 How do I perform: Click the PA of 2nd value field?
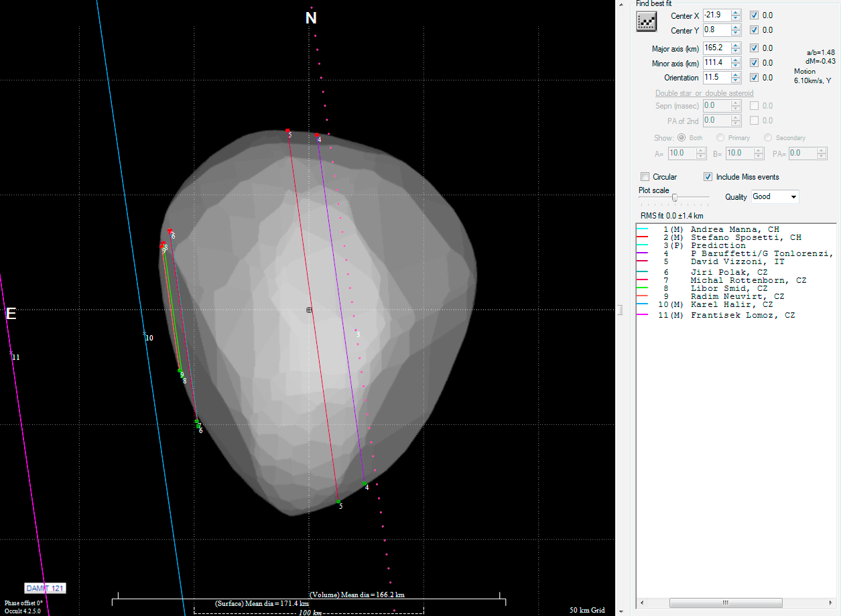tap(716, 121)
